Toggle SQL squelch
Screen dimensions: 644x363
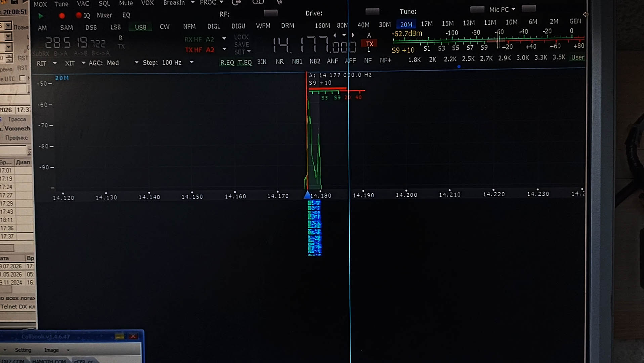pyautogui.click(x=104, y=3)
